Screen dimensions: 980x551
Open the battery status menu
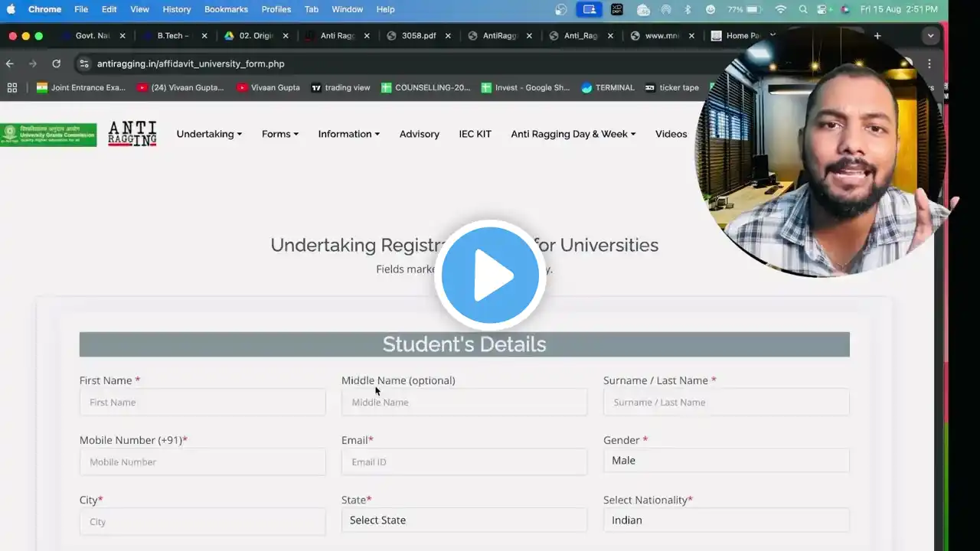click(744, 9)
